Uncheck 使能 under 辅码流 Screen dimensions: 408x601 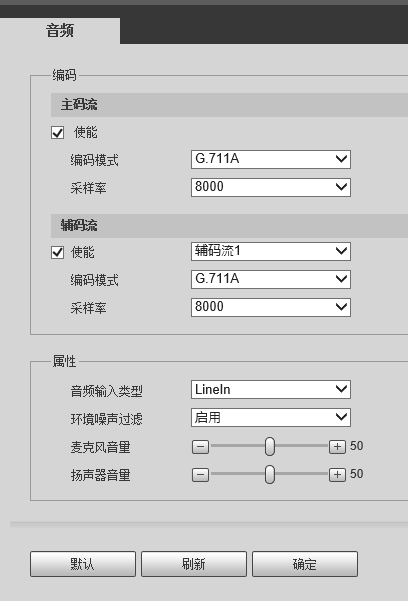click(x=58, y=253)
